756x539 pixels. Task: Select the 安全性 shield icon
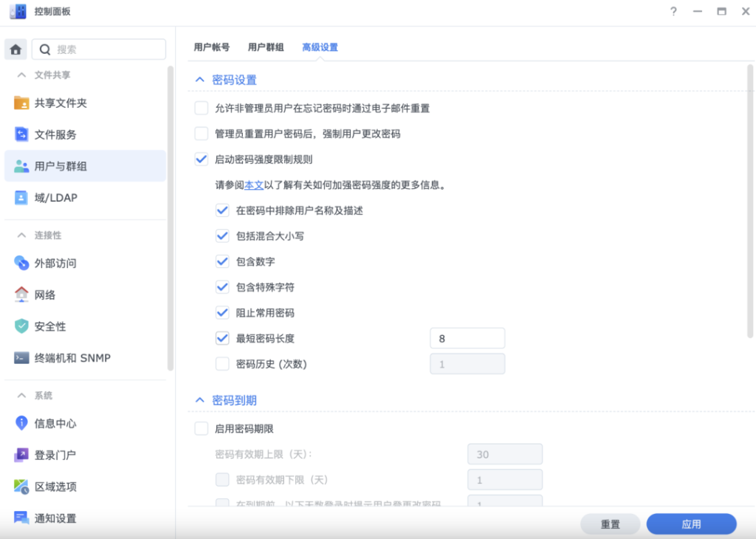[x=21, y=326]
